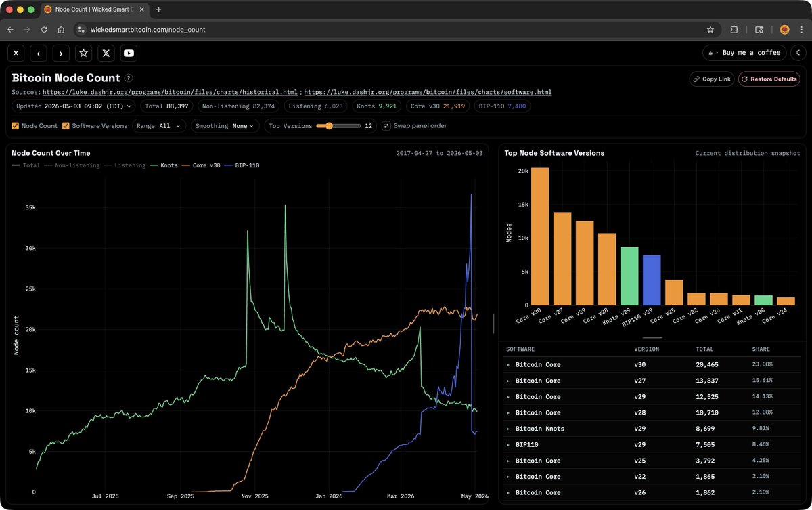Reload the page in browser
812x510 pixels.
[45, 30]
